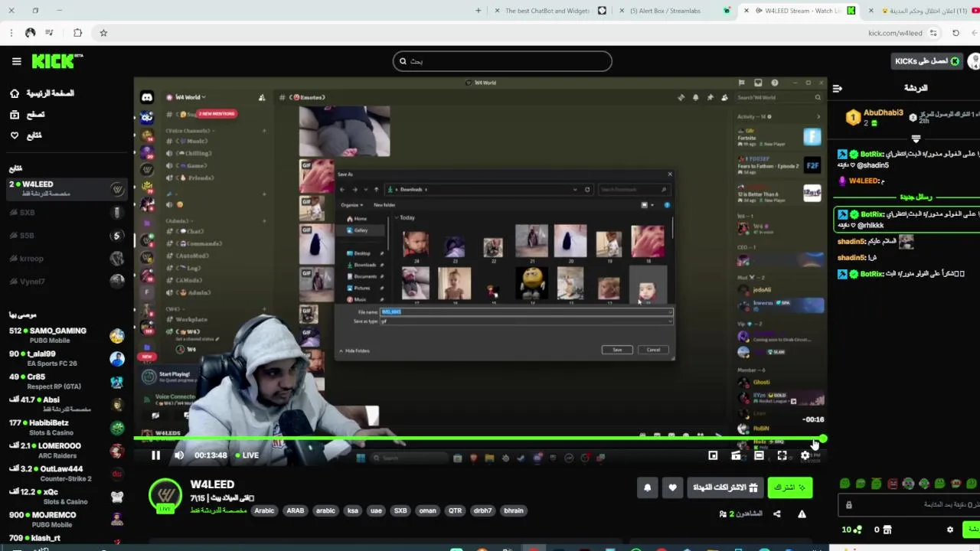Open browser extensions puzzle icon
Viewport: 980px width, 551px height.
coord(77,33)
